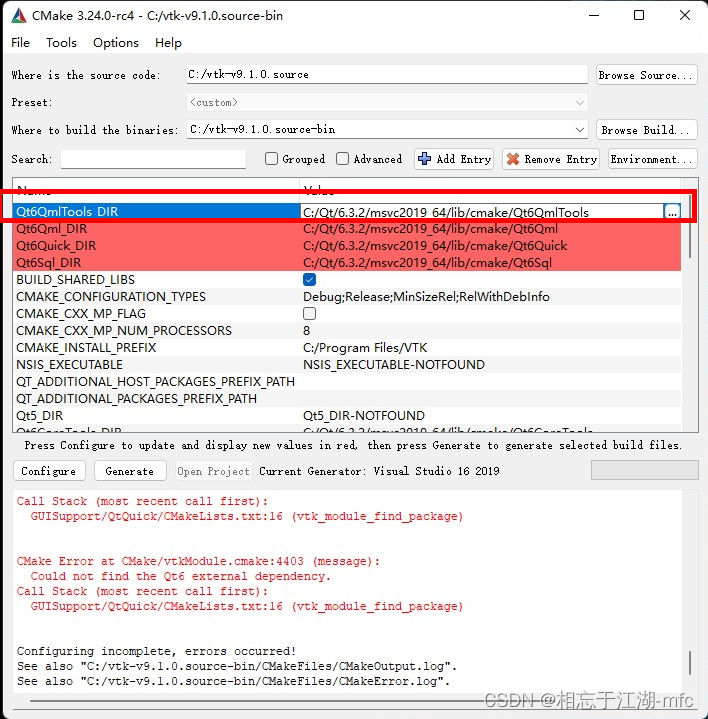The image size is (708, 719).
Task: Click the BUILD_SHARED_LIBS entry name
Action: click(x=76, y=280)
